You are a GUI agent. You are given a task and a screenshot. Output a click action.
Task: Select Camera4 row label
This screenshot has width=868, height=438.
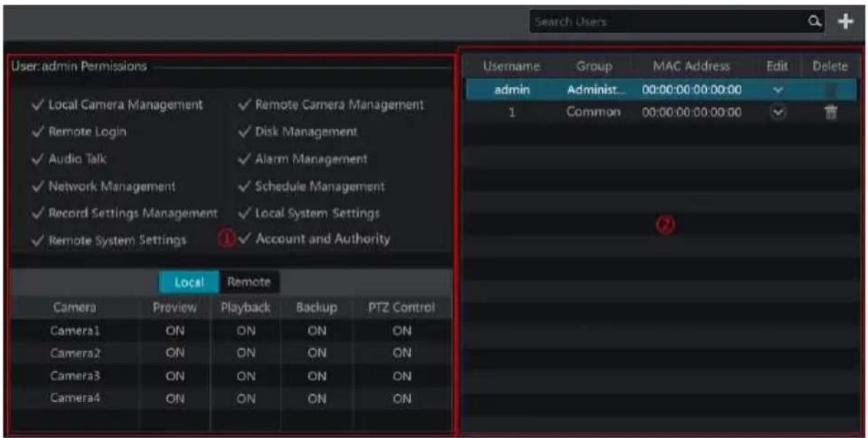point(76,398)
